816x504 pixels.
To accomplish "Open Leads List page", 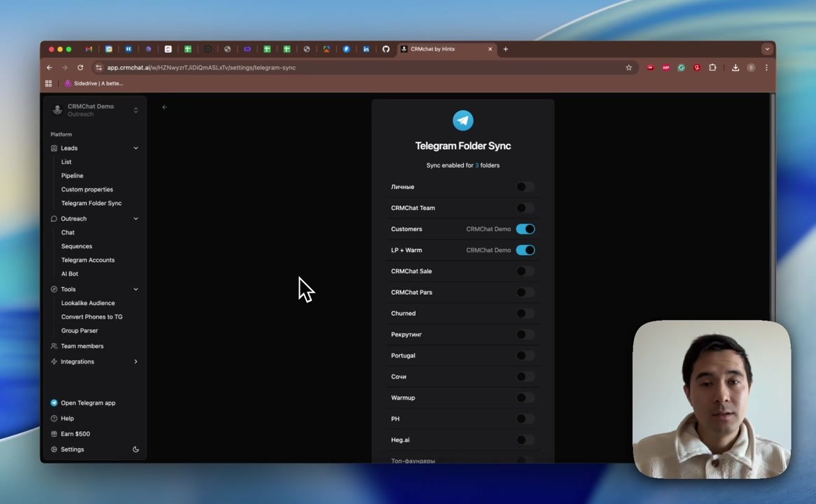I will (66, 162).
